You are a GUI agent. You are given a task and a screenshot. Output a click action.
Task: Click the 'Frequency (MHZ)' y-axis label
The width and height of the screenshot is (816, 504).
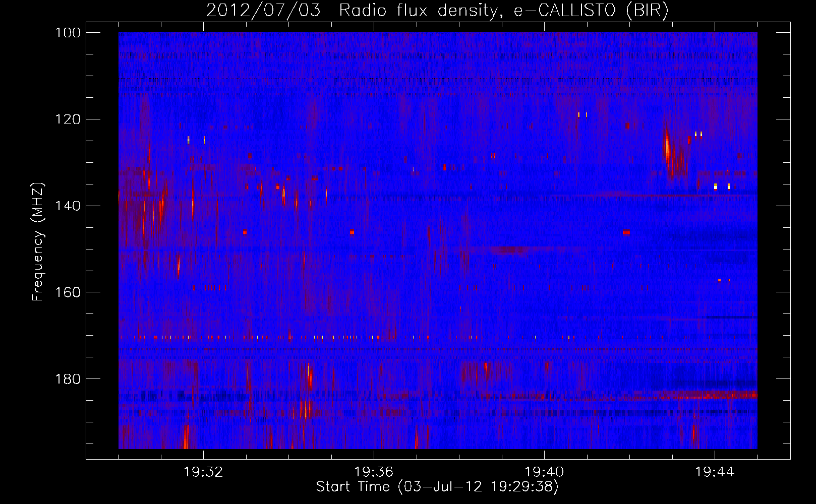point(38,241)
